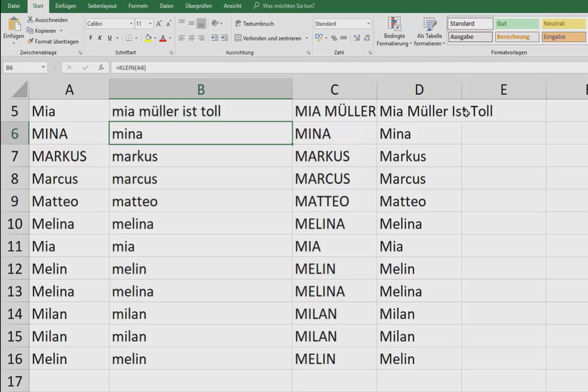Open the Daten ribbon tab
Screen dimensions: 588x392
tap(167, 6)
